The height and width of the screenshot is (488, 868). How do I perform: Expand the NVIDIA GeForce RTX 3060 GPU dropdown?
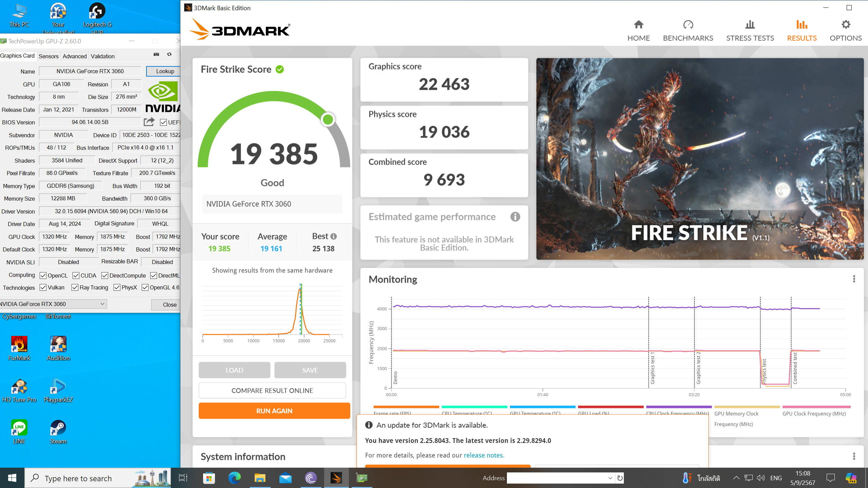click(x=102, y=304)
